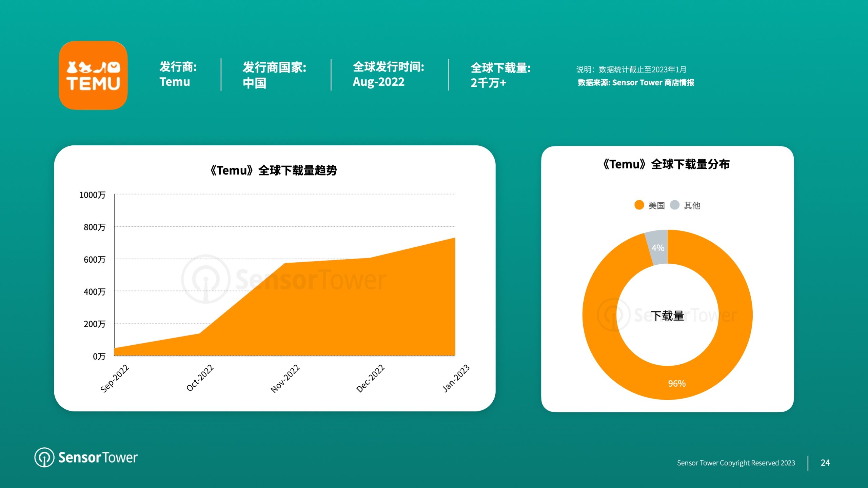Click the orange 美国 legend dot

coord(639,205)
